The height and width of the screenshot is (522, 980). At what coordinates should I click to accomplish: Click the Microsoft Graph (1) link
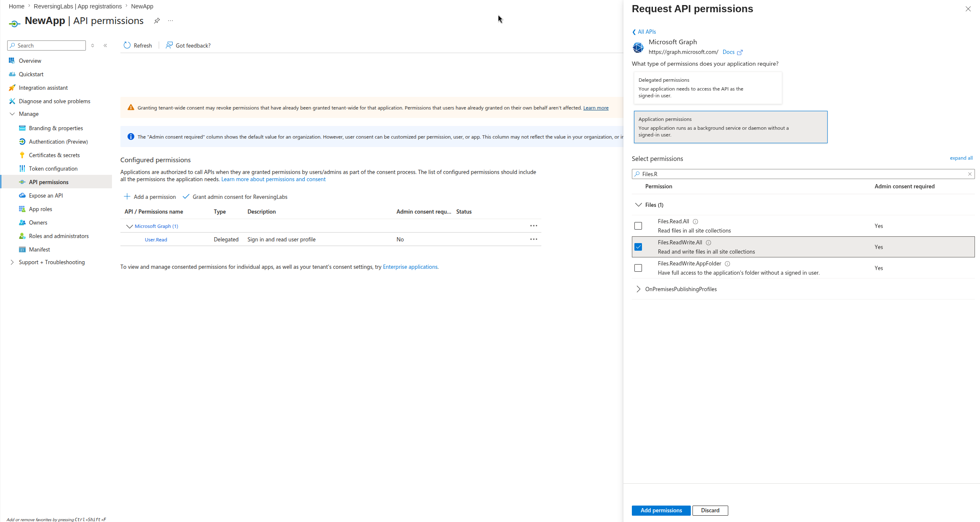[156, 226]
